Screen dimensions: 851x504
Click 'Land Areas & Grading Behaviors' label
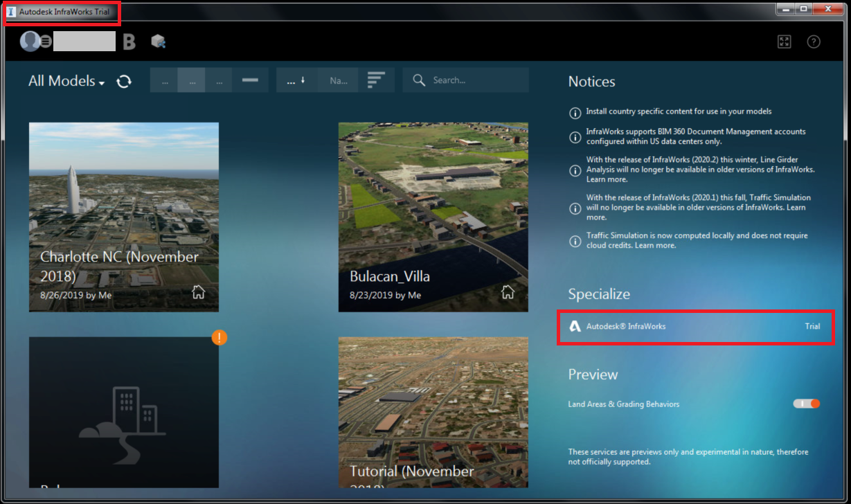coord(624,404)
